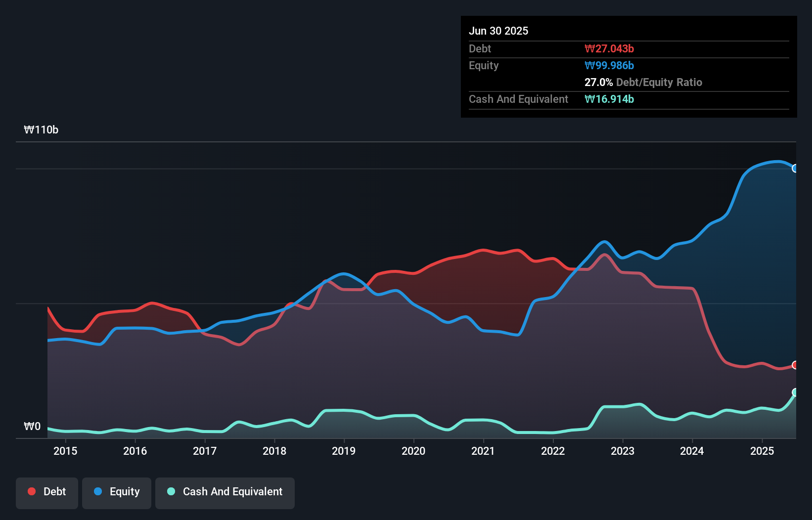Click the red Debt legend dot

point(32,491)
